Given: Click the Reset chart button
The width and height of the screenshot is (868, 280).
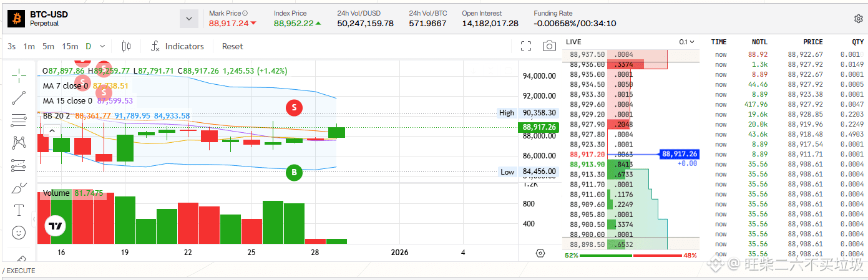Looking at the screenshot, I should [x=232, y=46].
